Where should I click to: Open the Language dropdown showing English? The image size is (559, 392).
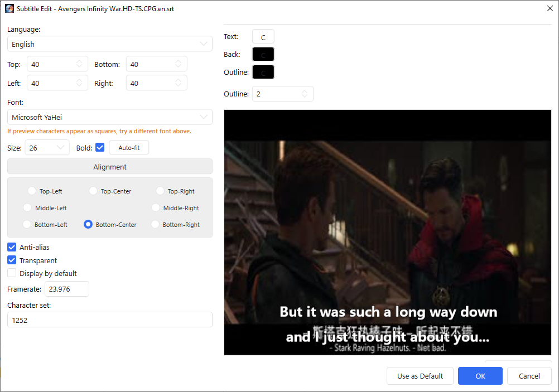[109, 44]
